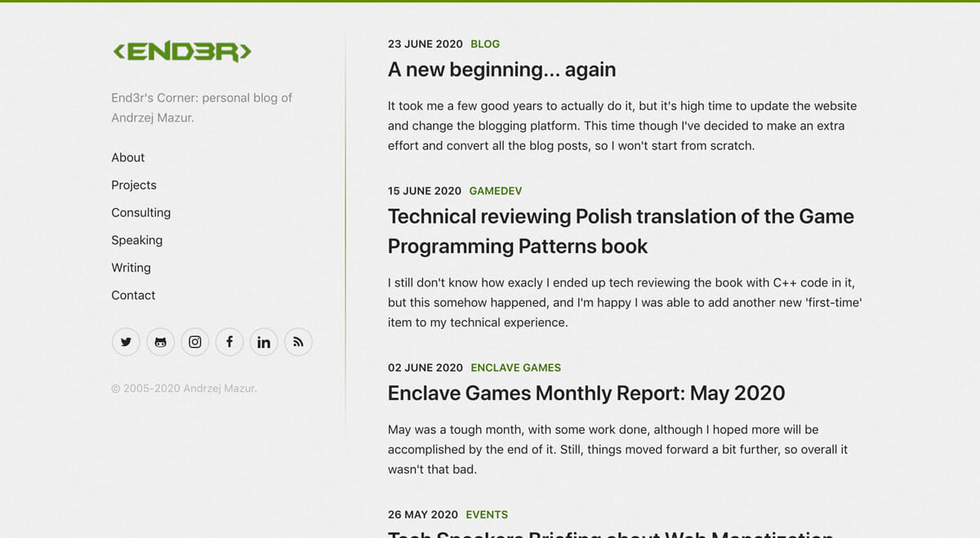Open the Speaking section

point(136,240)
